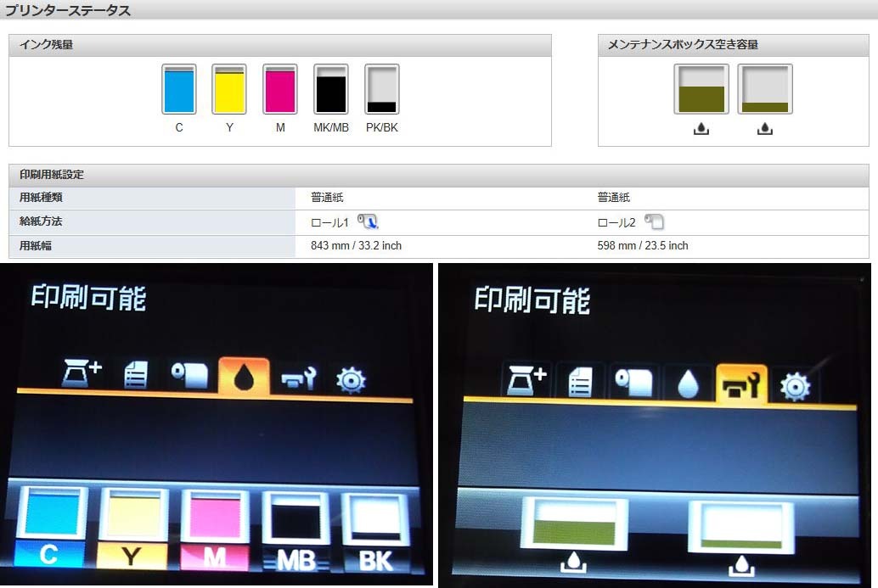Click the active roll icon next to ロール1

pyautogui.click(x=368, y=221)
